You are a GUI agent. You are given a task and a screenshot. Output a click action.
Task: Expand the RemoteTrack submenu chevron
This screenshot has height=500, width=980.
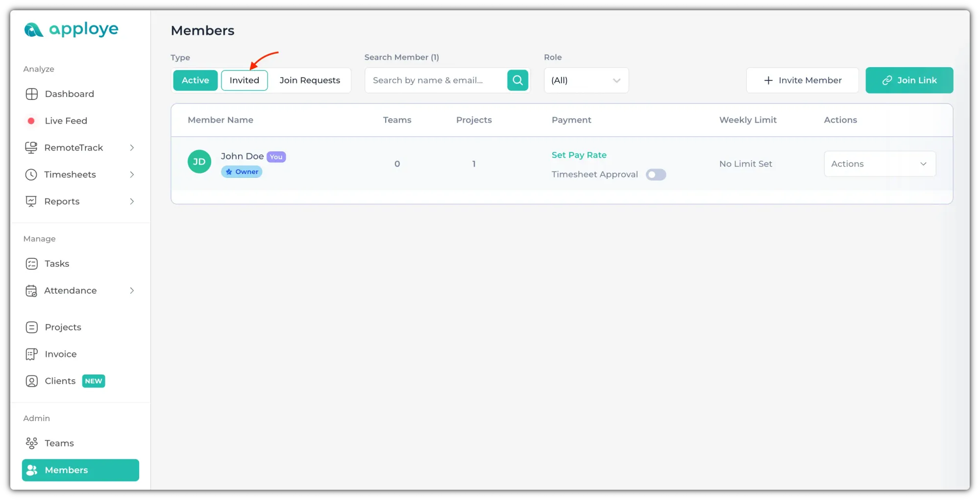pyautogui.click(x=132, y=148)
